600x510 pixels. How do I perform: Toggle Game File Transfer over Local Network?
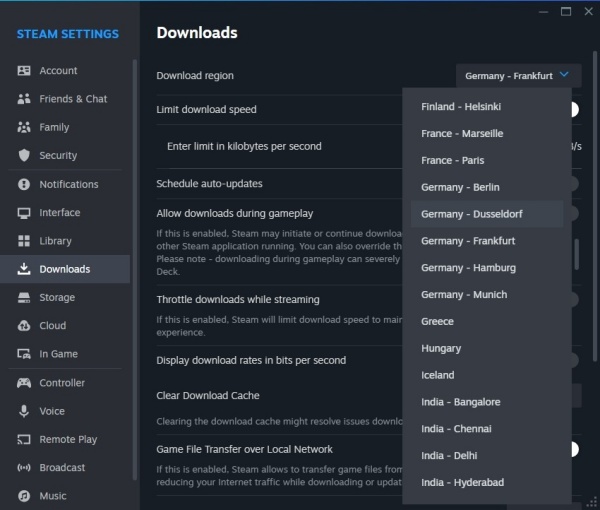coord(575,449)
